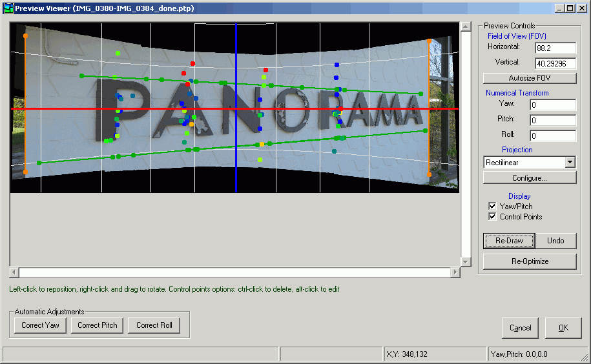Screen dimensions: 591x364
Task: Click the Correct Pitch button
Action: pyautogui.click(x=98, y=325)
